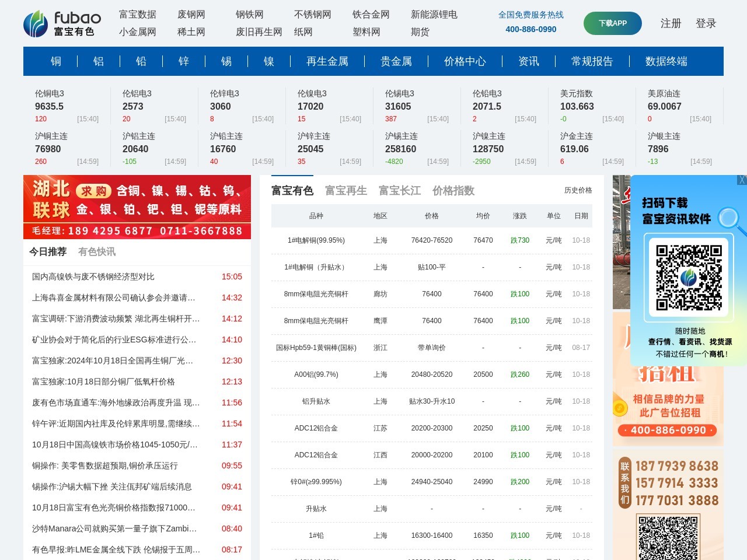Switch to the 富宝再生 tab
The height and width of the screenshot is (560, 747).
(345, 191)
